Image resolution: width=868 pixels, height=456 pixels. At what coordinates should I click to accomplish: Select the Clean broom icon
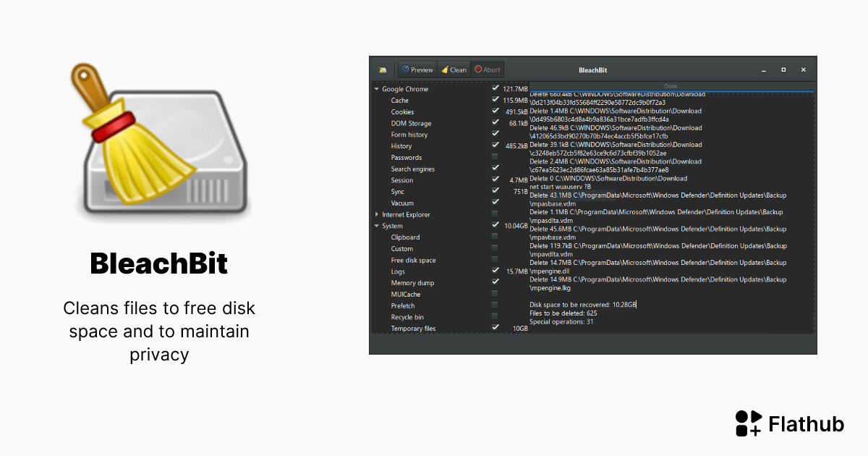[x=446, y=69]
